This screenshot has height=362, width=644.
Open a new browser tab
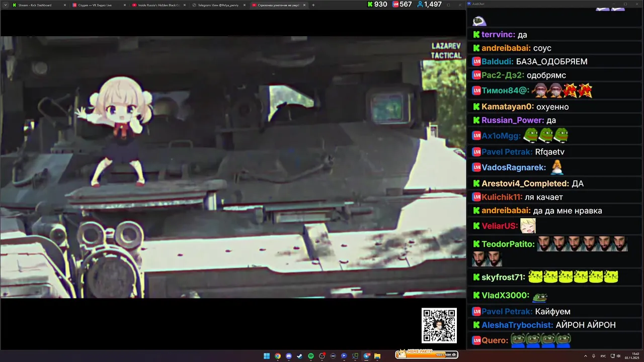click(313, 5)
